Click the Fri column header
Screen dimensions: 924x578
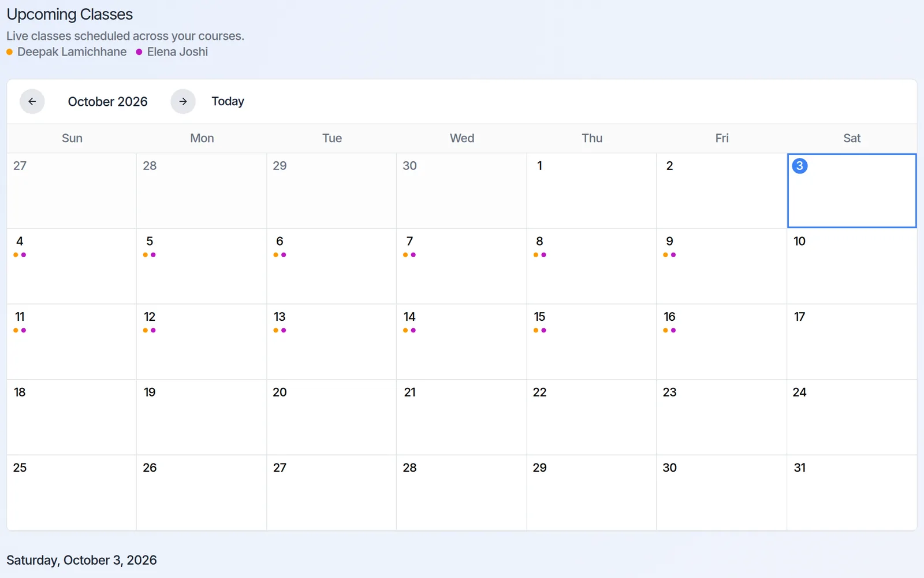(722, 138)
